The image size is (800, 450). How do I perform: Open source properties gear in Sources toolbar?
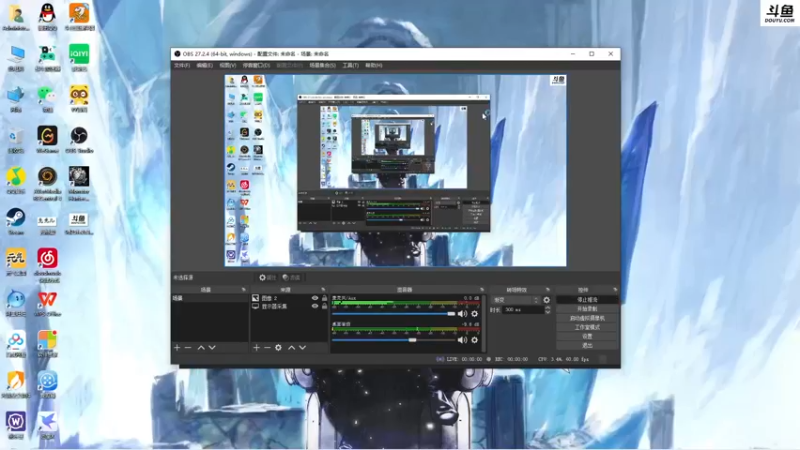tap(278, 347)
